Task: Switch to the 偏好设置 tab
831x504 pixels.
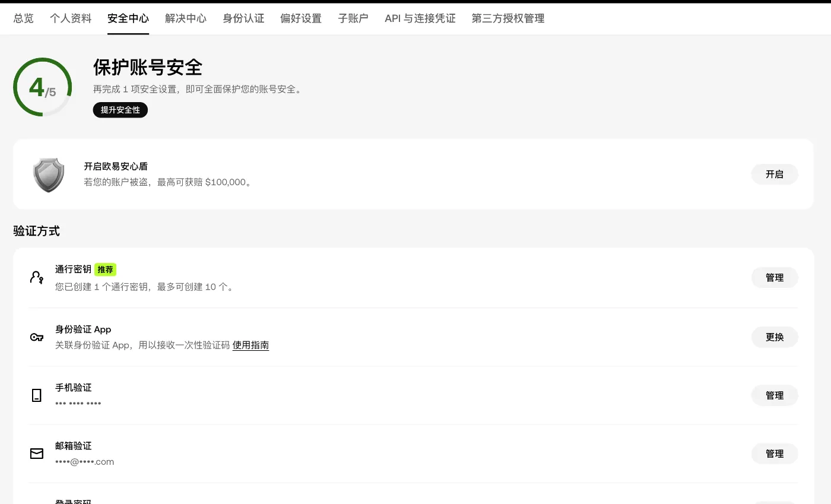Action: [x=301, y=18]
